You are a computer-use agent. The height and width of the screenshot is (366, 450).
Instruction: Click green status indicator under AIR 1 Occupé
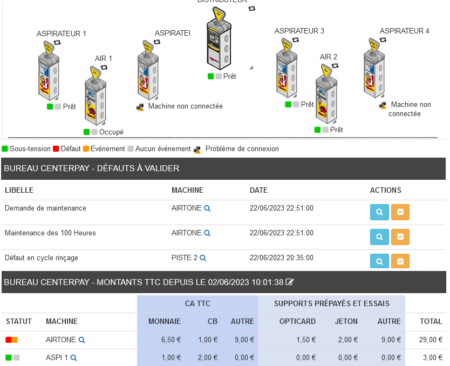(x=87, y=132)
